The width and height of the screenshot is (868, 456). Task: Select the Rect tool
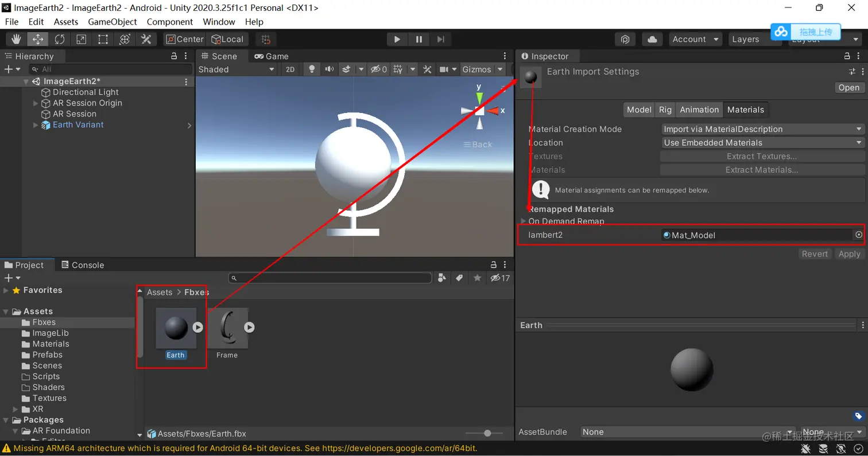coord(103,39)
